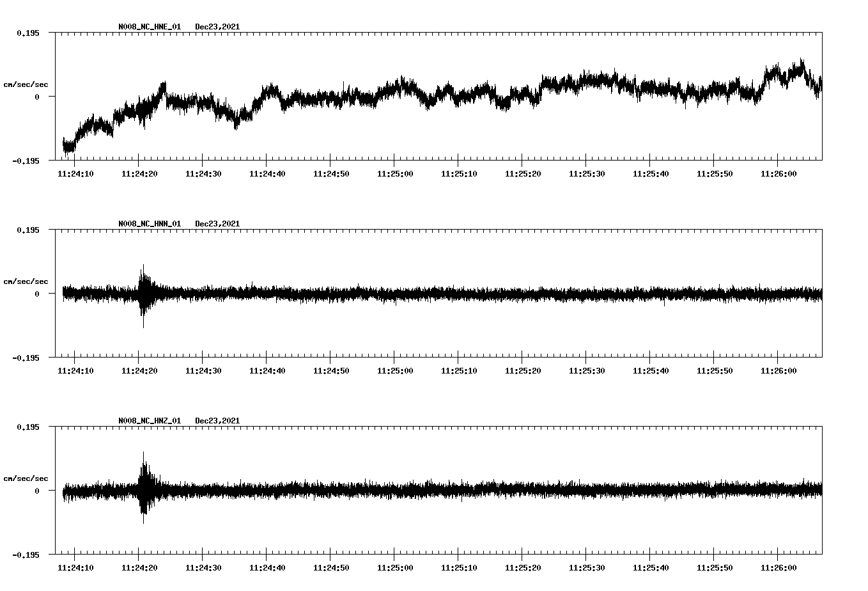Click the 11:24:50 tick label under HNN plot
This screenshot has width=868, height=591.
331,370
